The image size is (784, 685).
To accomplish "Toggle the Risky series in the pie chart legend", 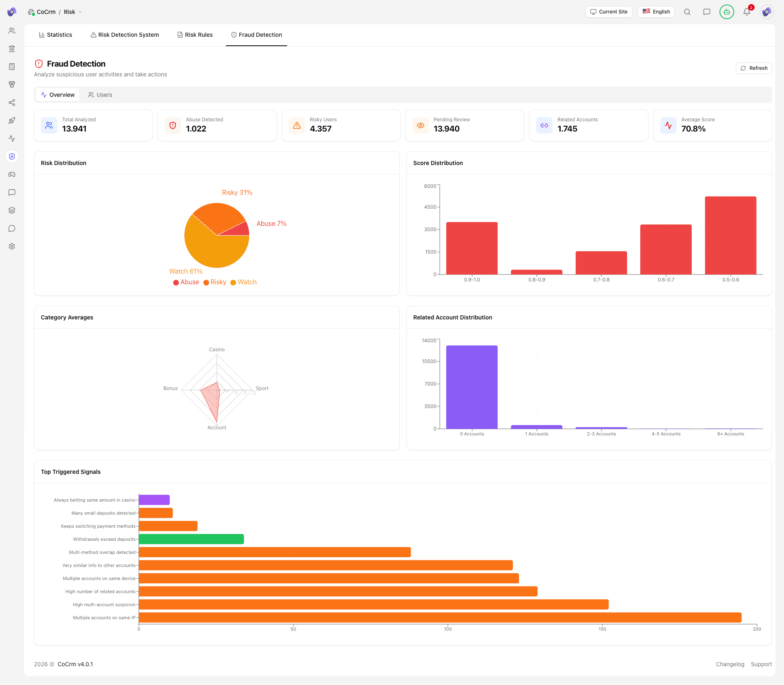I will (215, 282).
